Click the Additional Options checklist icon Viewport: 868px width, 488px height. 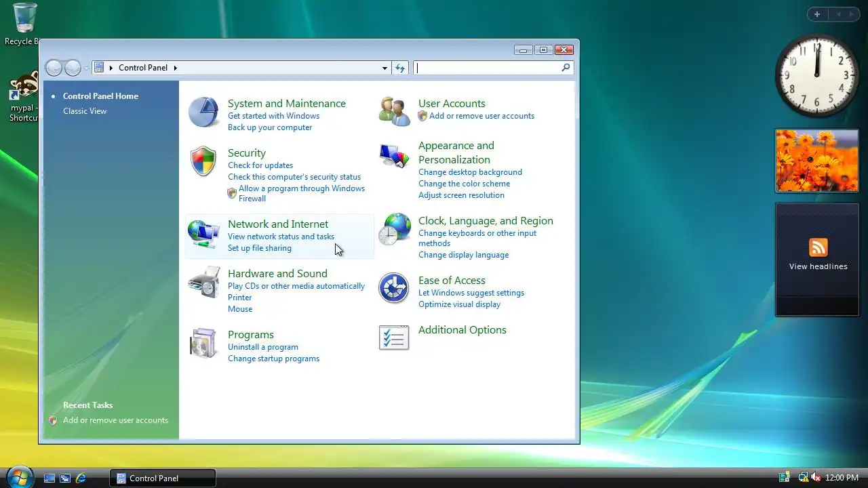(x=394, y=338)
